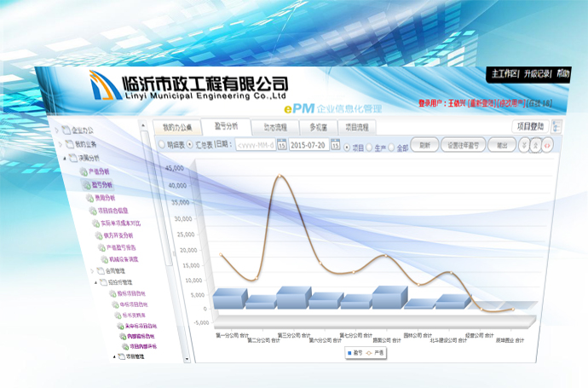Click the folder icon of 企业办公
The image size is (588, 388).
point(66,130)
